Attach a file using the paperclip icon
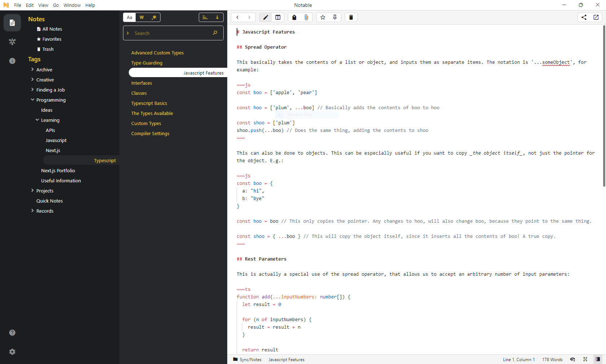 point(306,17)
